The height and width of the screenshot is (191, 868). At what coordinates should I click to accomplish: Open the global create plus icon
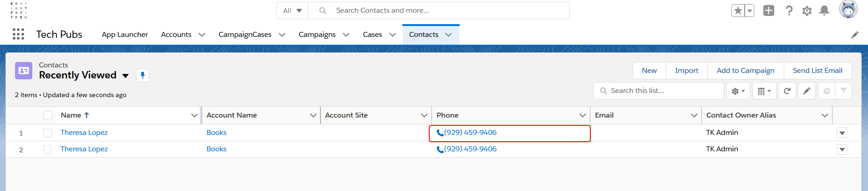[769, 10]
